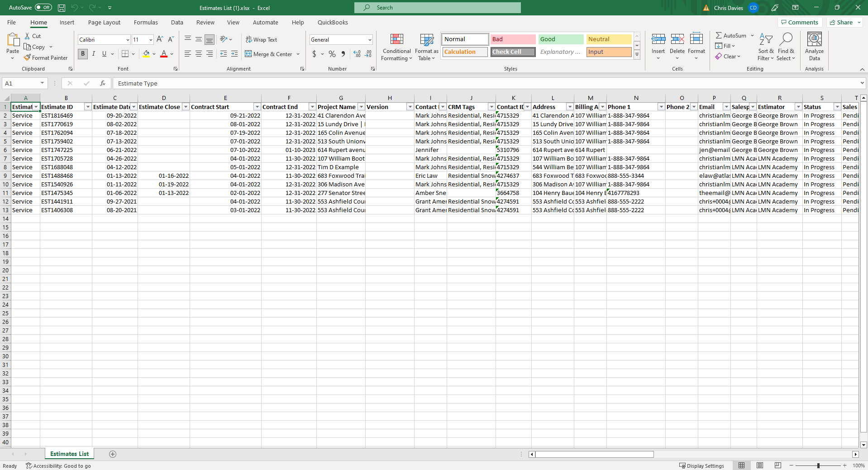Toggle AutoSave switch
Image resolution: width=868 pixels, height=470 pixels.
point(43,8)
